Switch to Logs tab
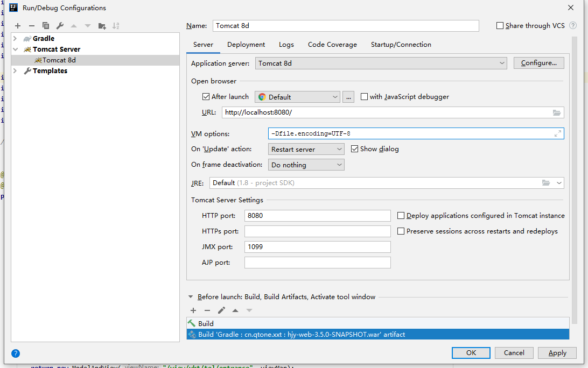Screen dimensions: 588x368 point(286,45)
